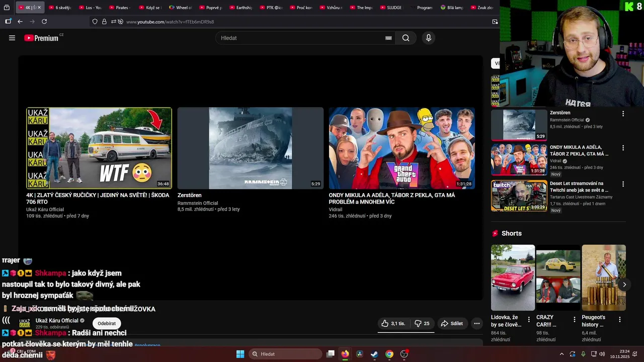The image size is (644, 362).
Task: Open options for Peugeot's history Short
Action: [620, 319]
